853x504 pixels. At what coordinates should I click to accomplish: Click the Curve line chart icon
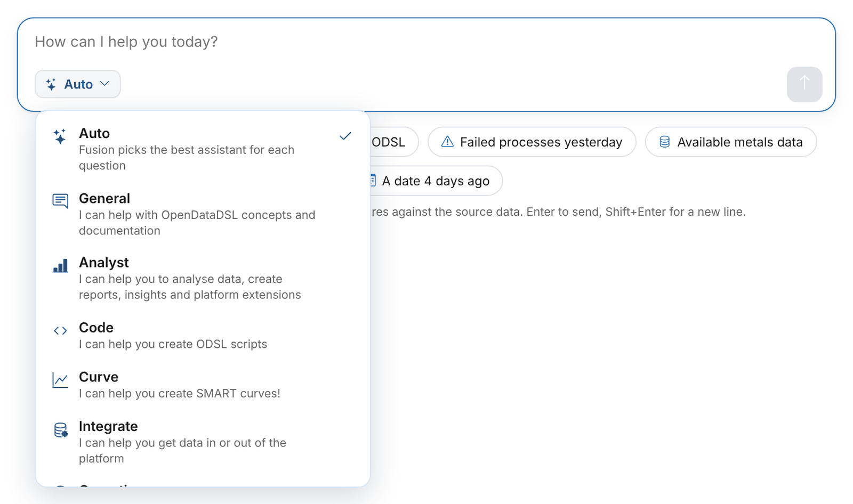click(x=60, y=380)
